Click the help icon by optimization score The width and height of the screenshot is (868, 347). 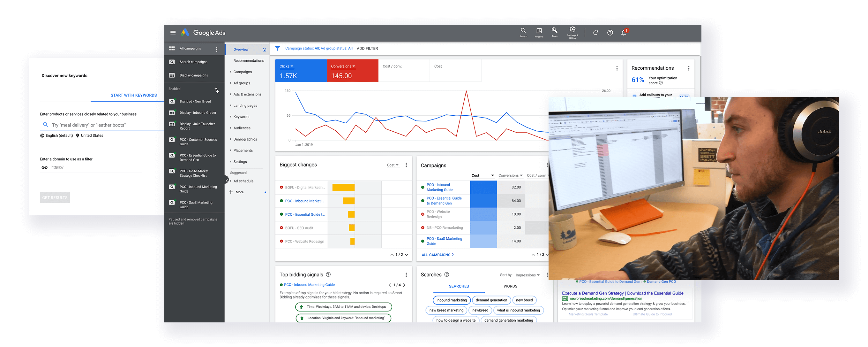[x=661, y=83]
